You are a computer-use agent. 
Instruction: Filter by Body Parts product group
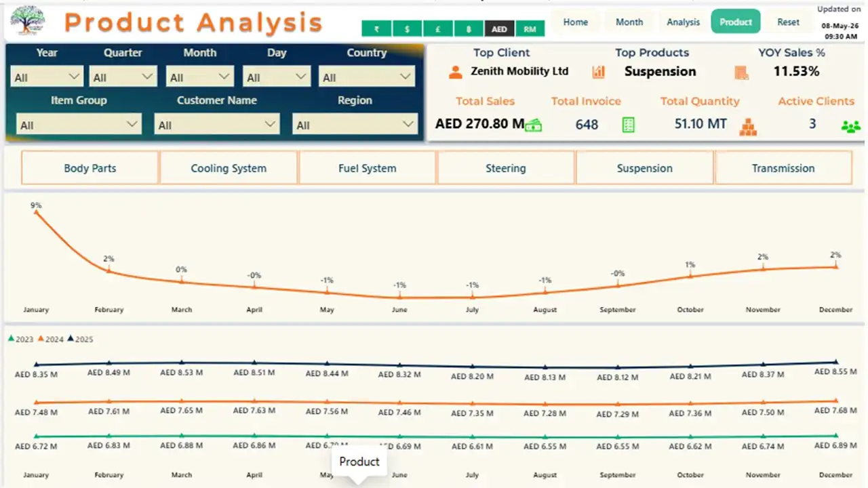tap(90, 168)
